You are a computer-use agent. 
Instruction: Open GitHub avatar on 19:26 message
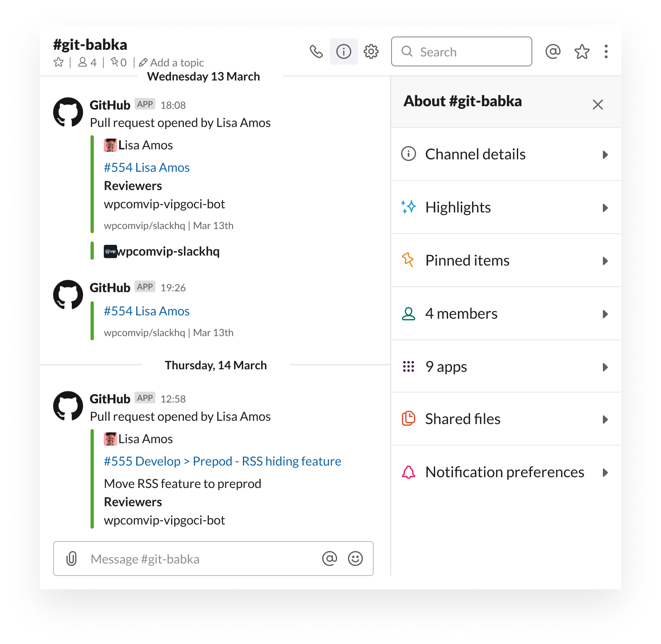tap(68, 295)
